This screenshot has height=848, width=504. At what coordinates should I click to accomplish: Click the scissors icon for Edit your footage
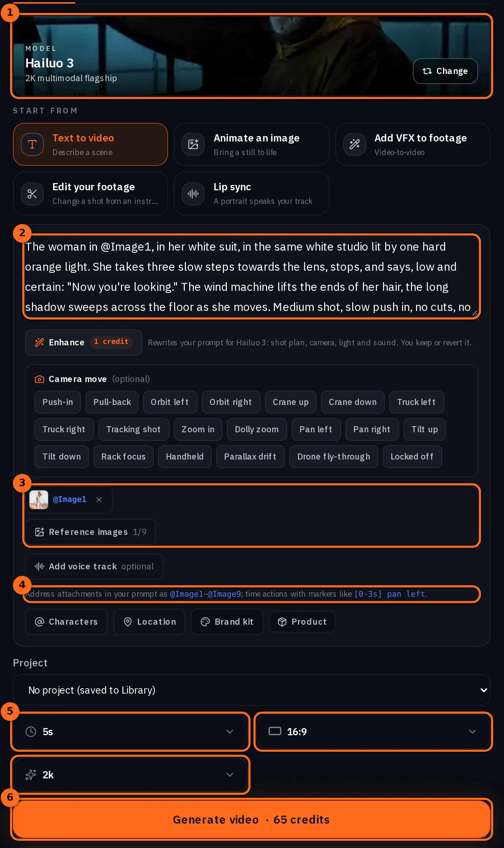click(x=32, y=194)
